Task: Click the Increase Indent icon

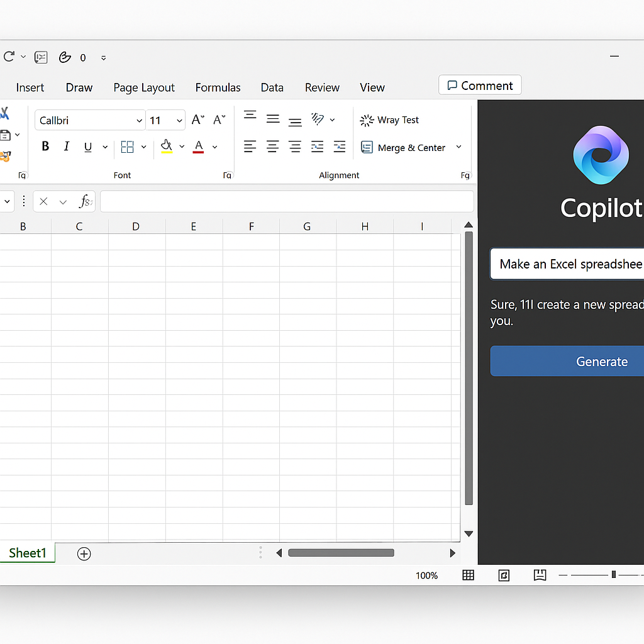Action: pyautogui.click(x=339, y=147)
